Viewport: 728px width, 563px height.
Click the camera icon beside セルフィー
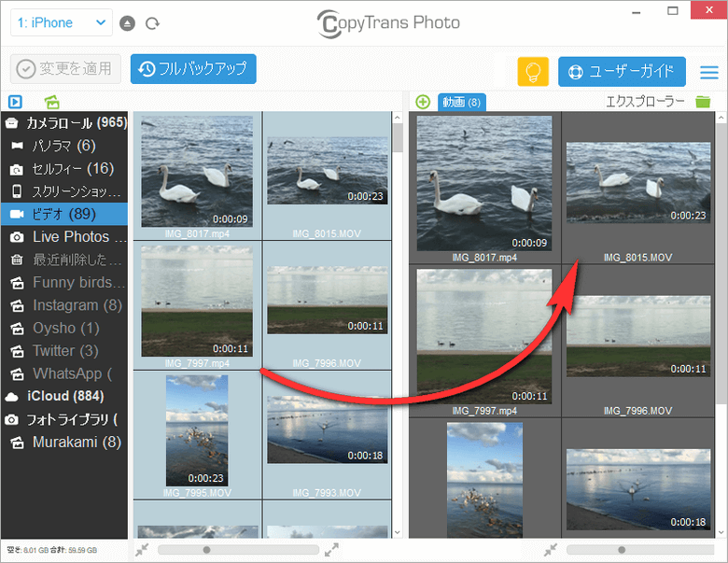16,170
